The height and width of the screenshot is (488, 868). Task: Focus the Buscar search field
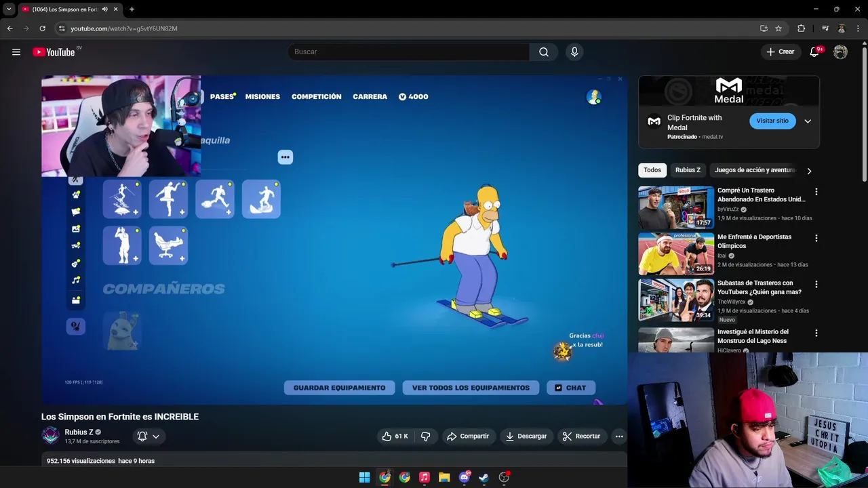[x=409, y=52]
